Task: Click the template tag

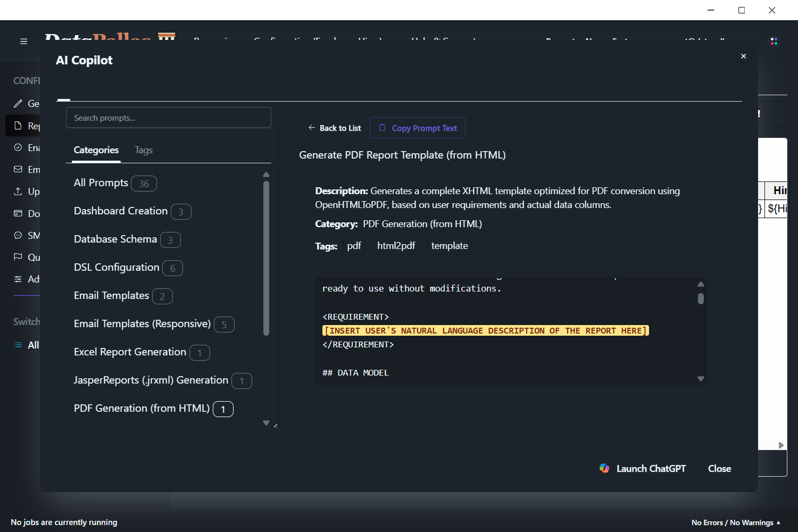Action: click(x=450, y=246)
